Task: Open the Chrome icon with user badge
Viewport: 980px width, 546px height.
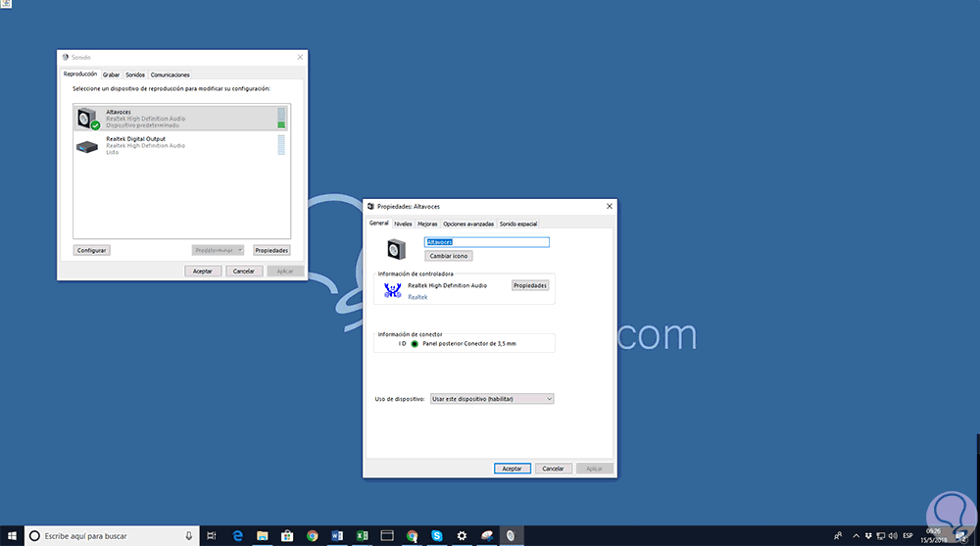Action: point(412,536)
